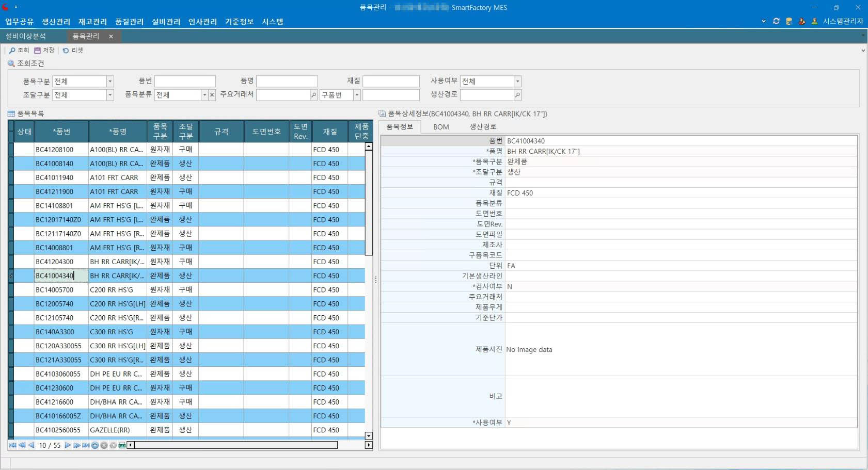Select row with 품번 BC4102560055
The height and width of the screenshot is (470, 868).
[186, 430]
